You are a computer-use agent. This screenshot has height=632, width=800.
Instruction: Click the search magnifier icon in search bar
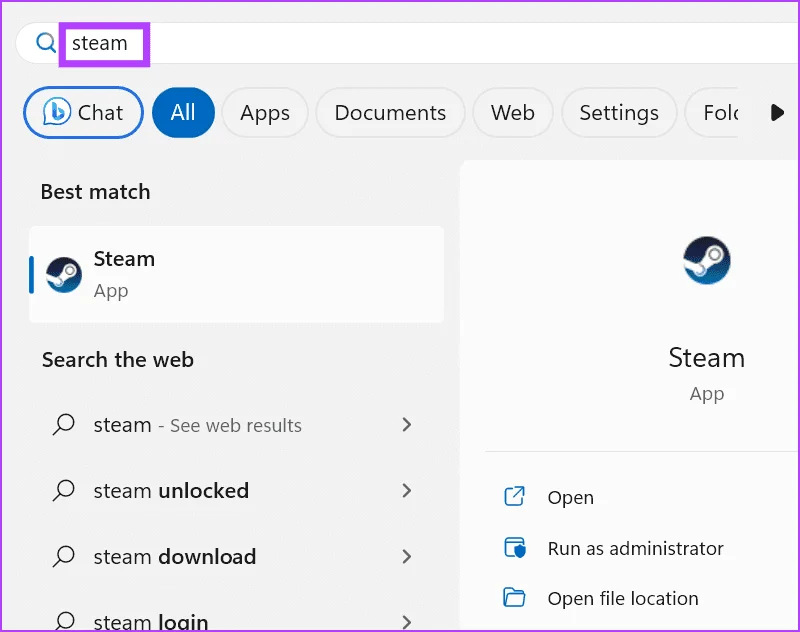[x=45, y=43]
